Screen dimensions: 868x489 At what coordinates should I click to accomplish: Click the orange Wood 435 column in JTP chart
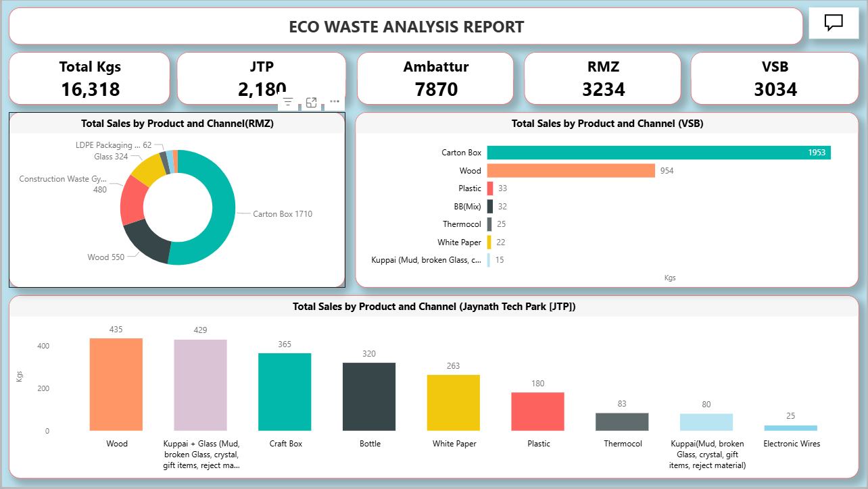116,384
